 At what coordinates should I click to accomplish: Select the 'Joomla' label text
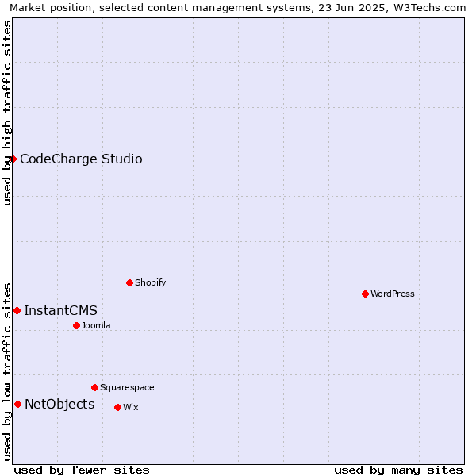click(x=96, y=325)
